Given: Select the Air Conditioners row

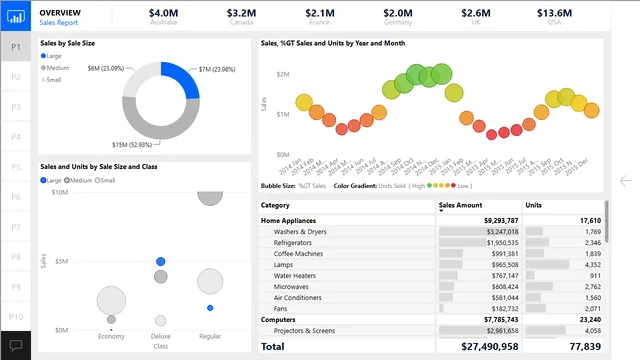Looking at the screenshot, I should coord(431,298).
